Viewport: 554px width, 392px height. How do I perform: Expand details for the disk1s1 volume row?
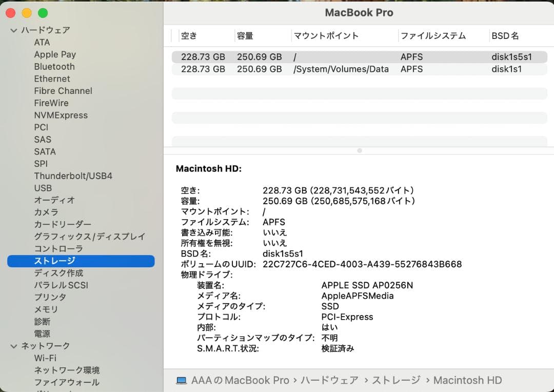click(x=359, y=69)
